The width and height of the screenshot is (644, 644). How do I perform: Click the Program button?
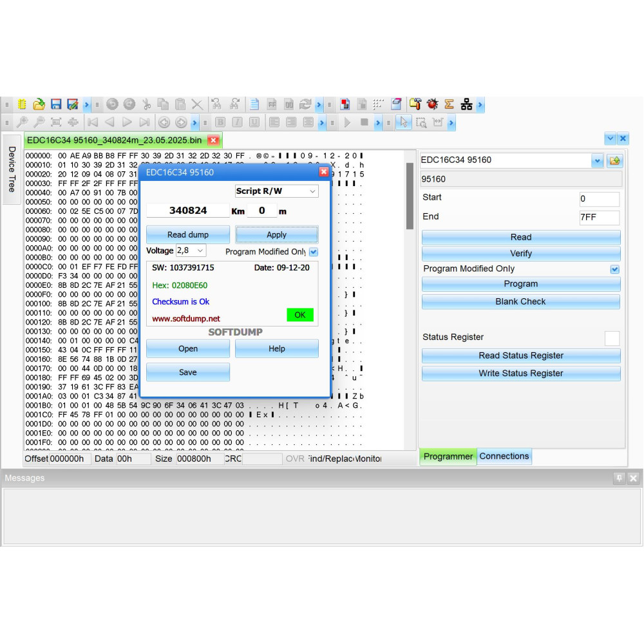521,284
